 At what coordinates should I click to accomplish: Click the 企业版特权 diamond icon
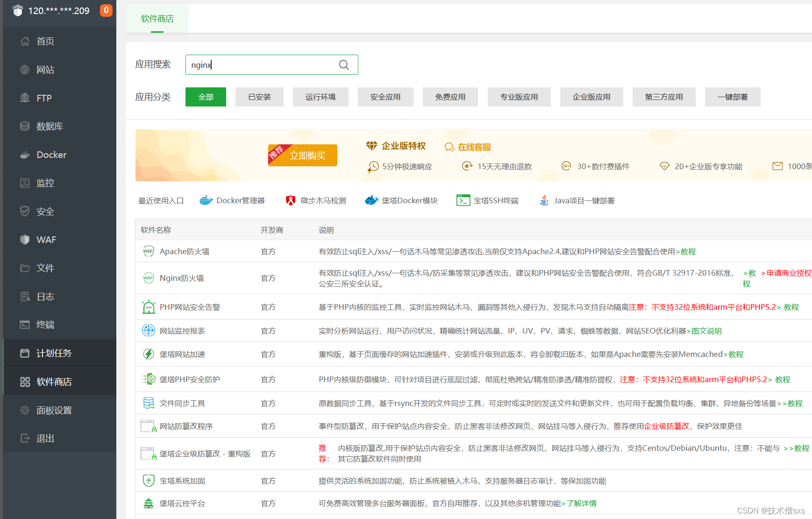[371, 146]
